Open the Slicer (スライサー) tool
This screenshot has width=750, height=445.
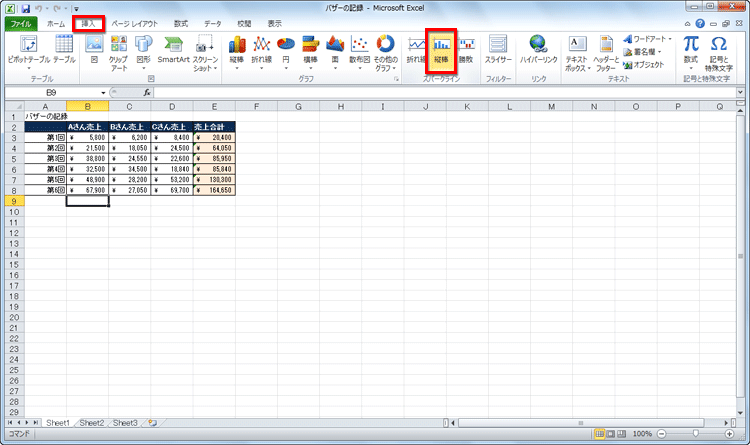pos(498,50)
